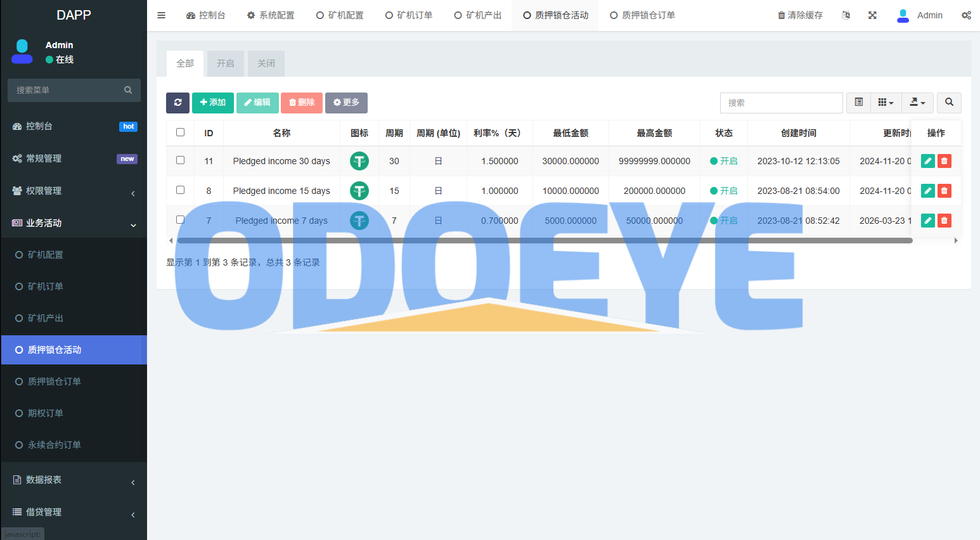Screen dimensions: 980x540
Task: Click the green 添加 button
Action: (213, 103)
